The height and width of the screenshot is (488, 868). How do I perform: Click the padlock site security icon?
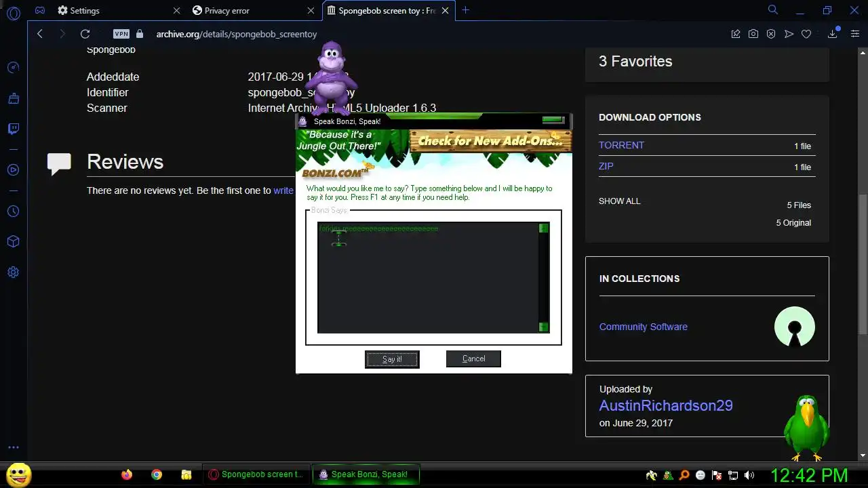coord(140,34)
